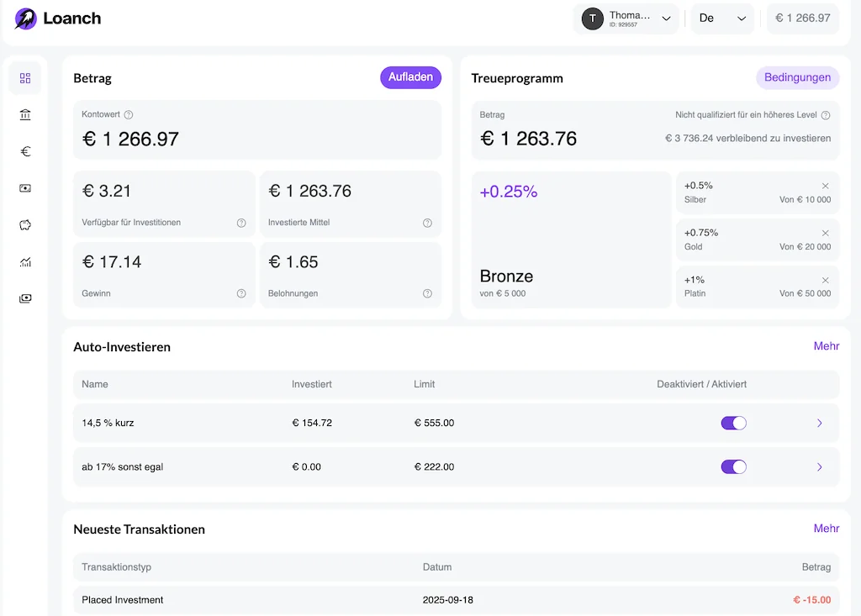Open the Thomas account dropdown

point(628,18)
